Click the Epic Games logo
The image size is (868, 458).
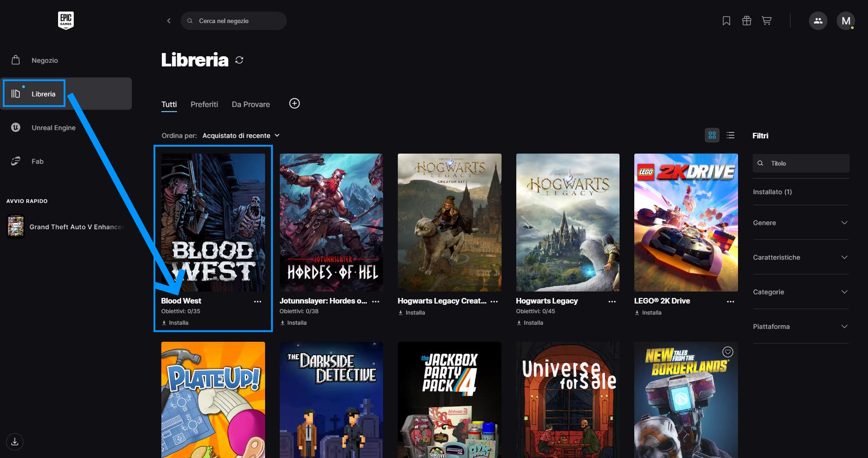66,20
